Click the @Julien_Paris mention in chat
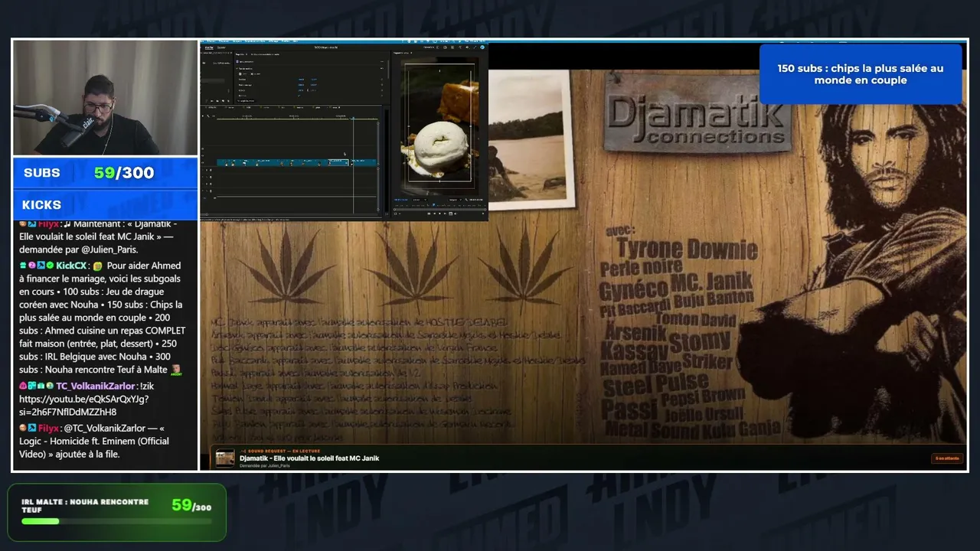The image size is (980, 551). coord(108,251)
